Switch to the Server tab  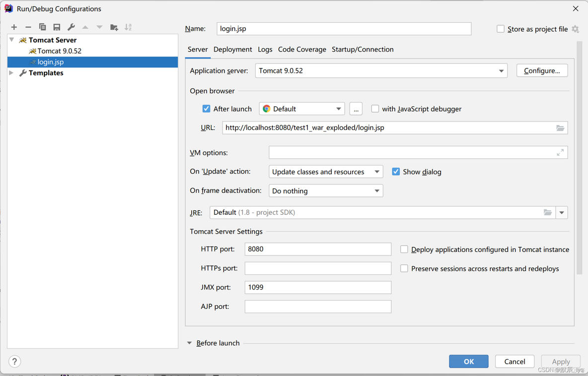point(198,50)
